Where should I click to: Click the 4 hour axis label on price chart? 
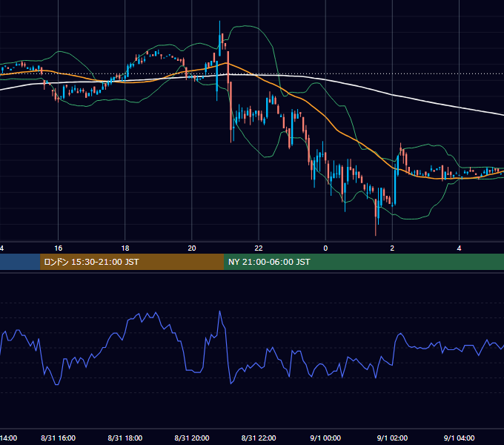459,248
